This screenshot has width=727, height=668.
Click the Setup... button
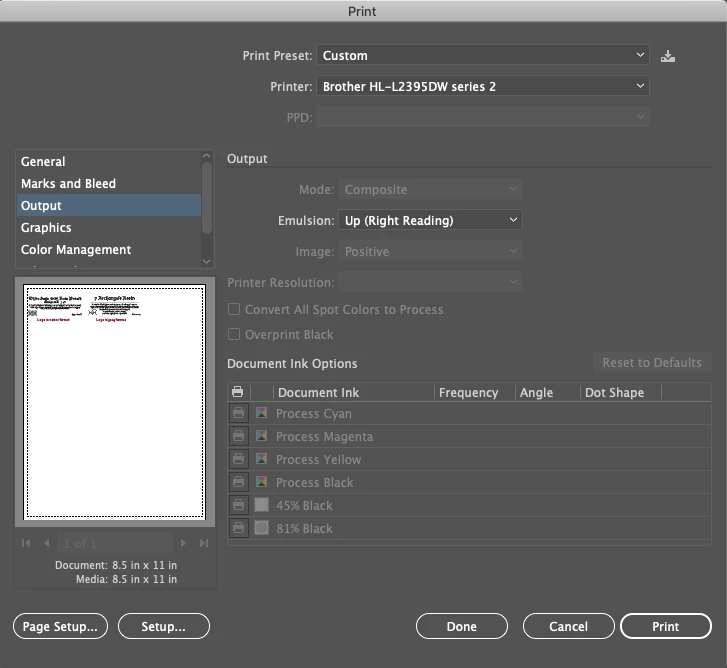click(x=164, y=626)
